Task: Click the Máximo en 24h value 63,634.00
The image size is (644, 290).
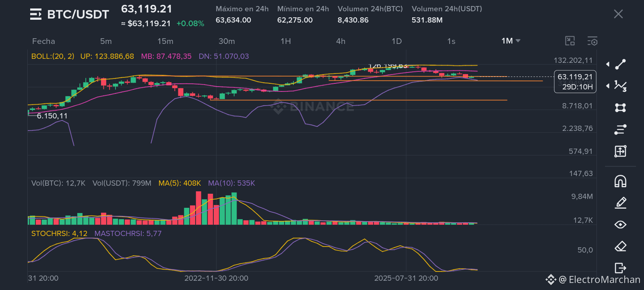Action: 233,20
